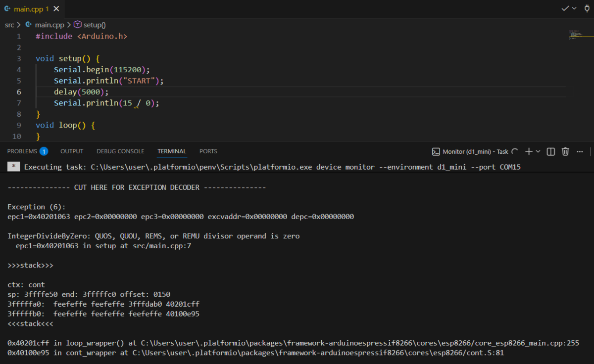The image size is (594, 364).
Task: Split the terminal panel
Action: pos(550,151)
